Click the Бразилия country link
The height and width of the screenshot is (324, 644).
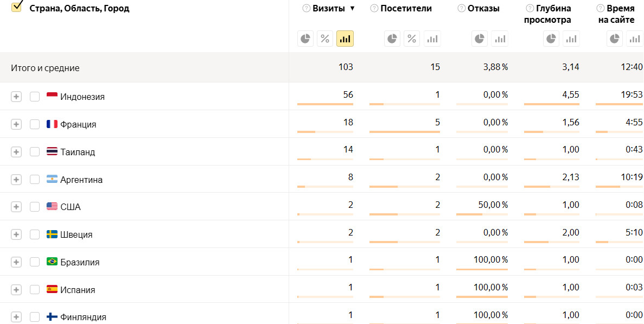click(80, 262)
